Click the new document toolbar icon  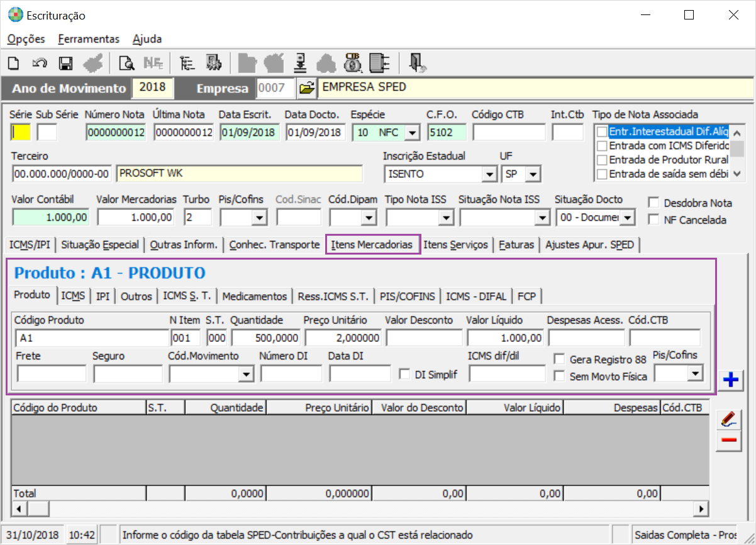pyautogui.click(x=14, y=63)
